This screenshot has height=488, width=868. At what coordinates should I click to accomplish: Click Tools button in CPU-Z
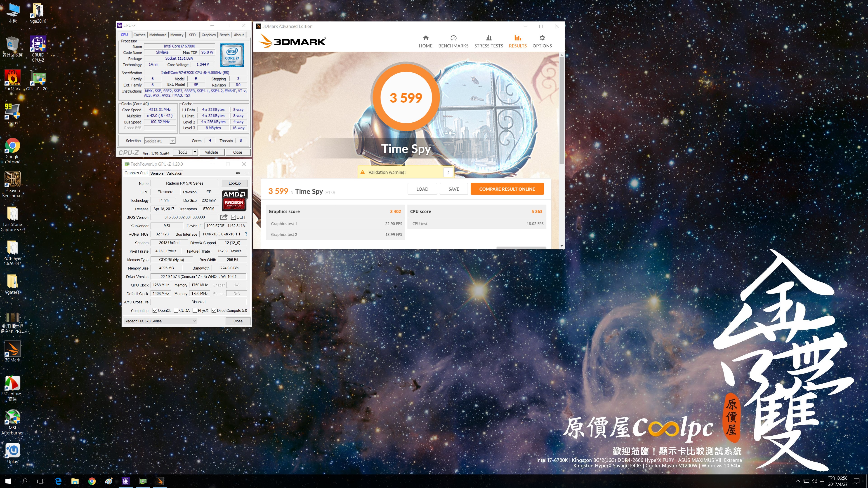click(183, 152)
